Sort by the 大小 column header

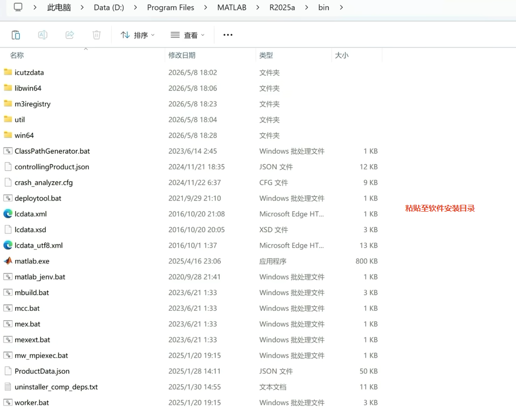pos(341,55)
